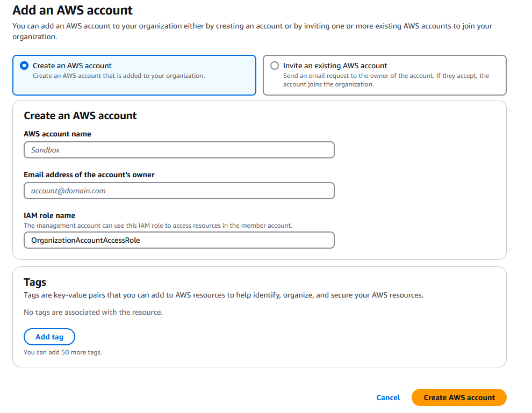Click 'No tags are associated with the resource' text
The width and height of the screenshot is (532, 413).
(x=94, y=312)
